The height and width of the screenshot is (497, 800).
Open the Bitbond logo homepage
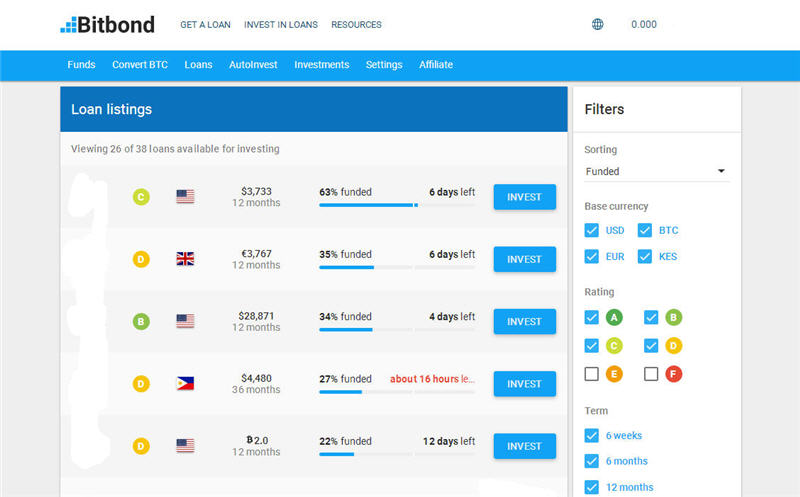(107, 24)
